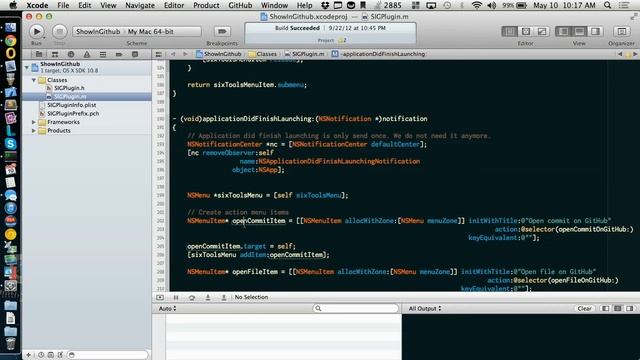Image resolution: width=640 pixels, height=360 pixels.
Task: Show the Debug navigator
Action: coord(103,54)
